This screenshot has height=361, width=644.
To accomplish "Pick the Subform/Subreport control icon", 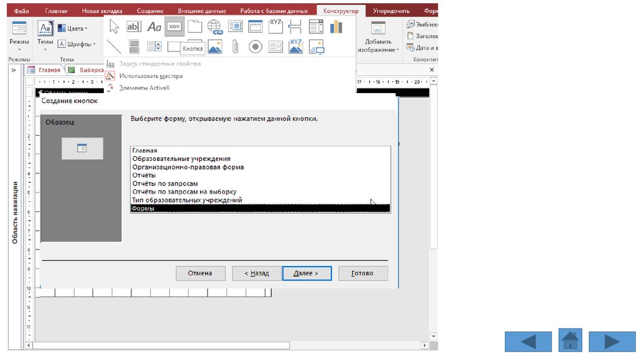I will (275, 47).
